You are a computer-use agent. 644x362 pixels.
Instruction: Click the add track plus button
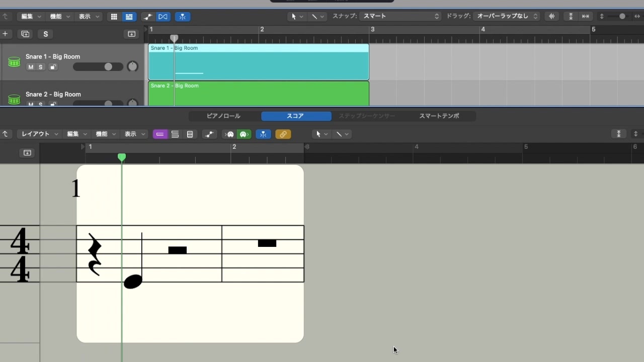pyautogui.click(x=5, y=34)
